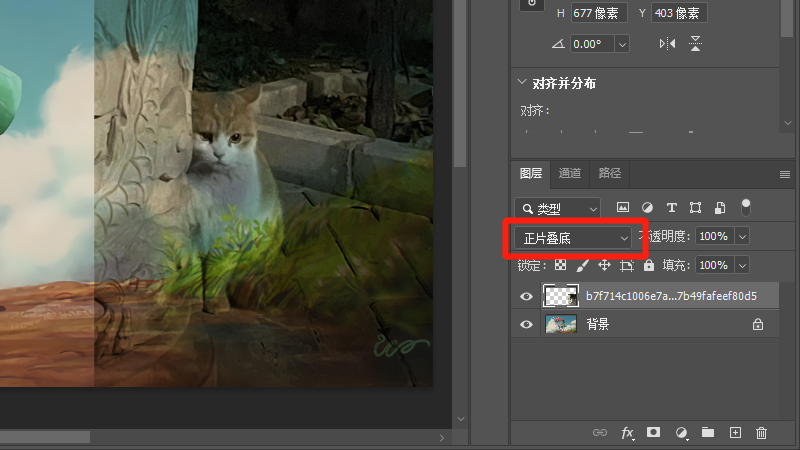Switch to the 通道 tab
The height and width of the screenshot is (450, 800).
tap(570, 173)
